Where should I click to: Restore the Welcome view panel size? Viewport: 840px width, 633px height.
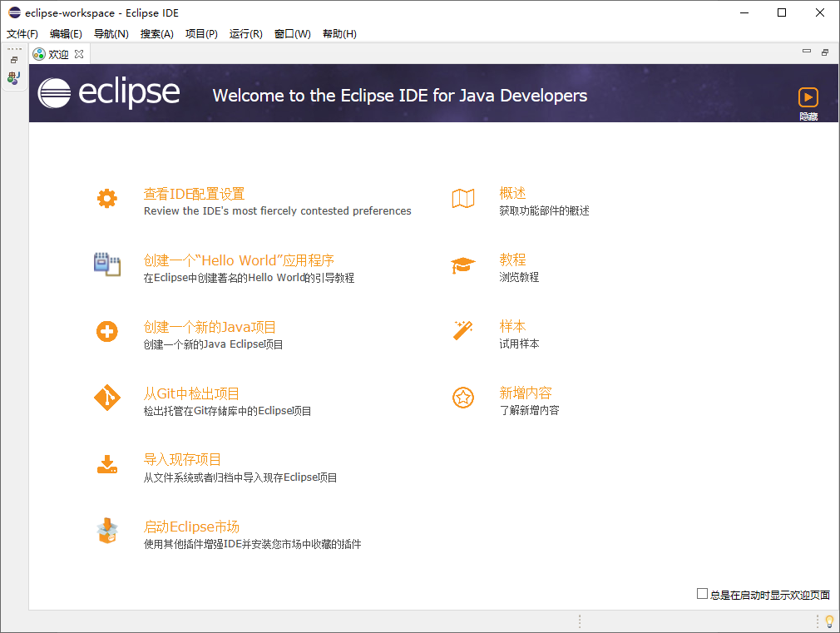tap(825, 52)
